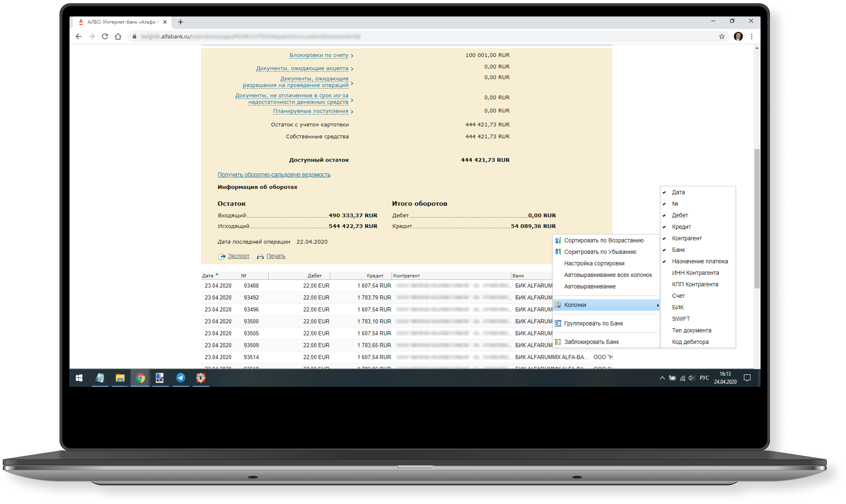The height and width of the screenshot is (504, 846).
Task: Enable the Тип документа column
Action: pyautogui.click(x=697, y=331)
